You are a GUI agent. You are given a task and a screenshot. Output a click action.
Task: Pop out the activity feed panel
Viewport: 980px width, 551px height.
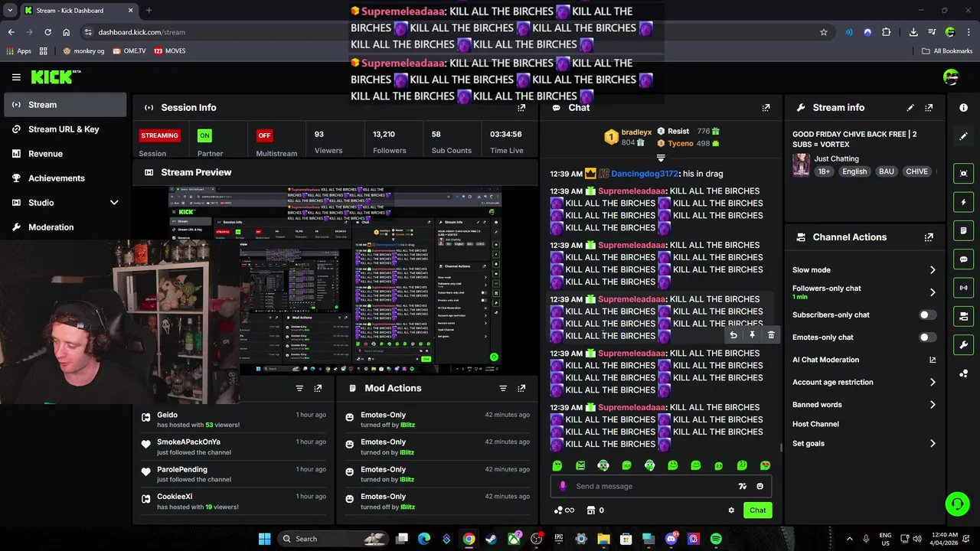(x=318, y=388)
